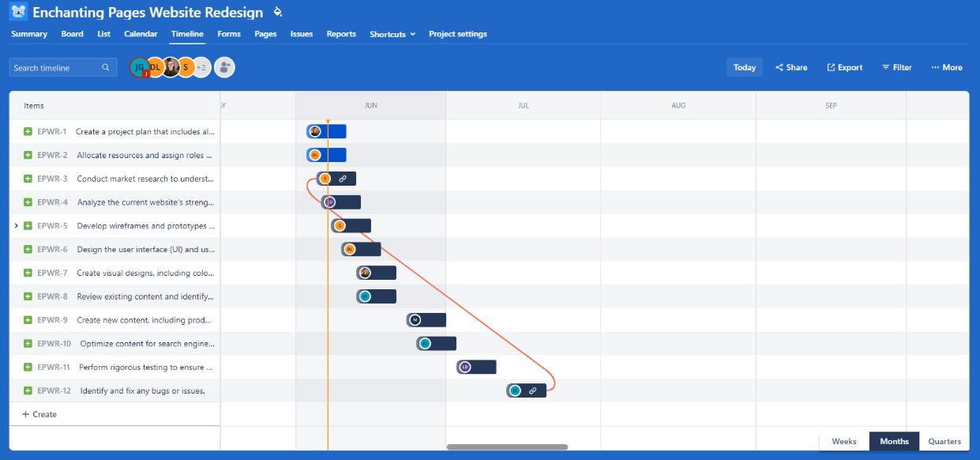This screenshot has width=980, height=460.
Task: Click the green issue icon for EPWR-3
Action: [x=28, y=179]
